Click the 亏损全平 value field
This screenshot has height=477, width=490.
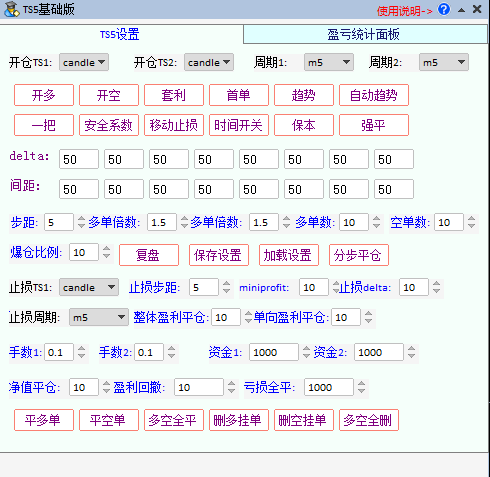[x=329, y=387]
